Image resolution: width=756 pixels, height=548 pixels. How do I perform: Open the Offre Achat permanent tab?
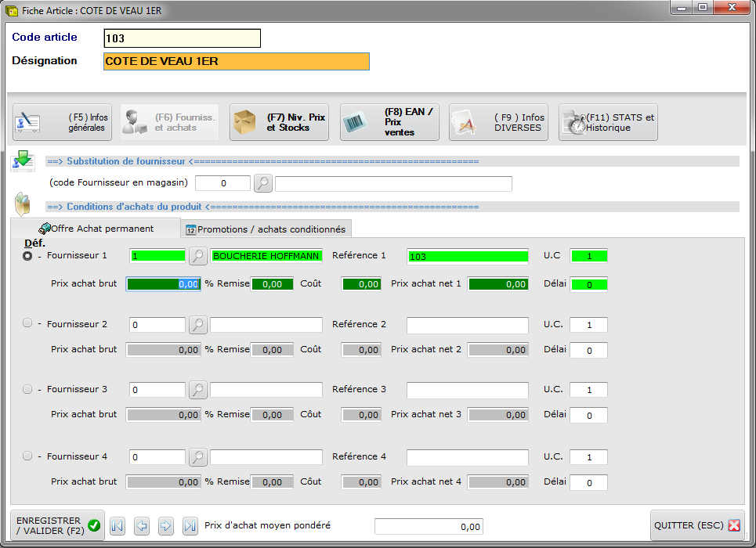tap(96, 229)
